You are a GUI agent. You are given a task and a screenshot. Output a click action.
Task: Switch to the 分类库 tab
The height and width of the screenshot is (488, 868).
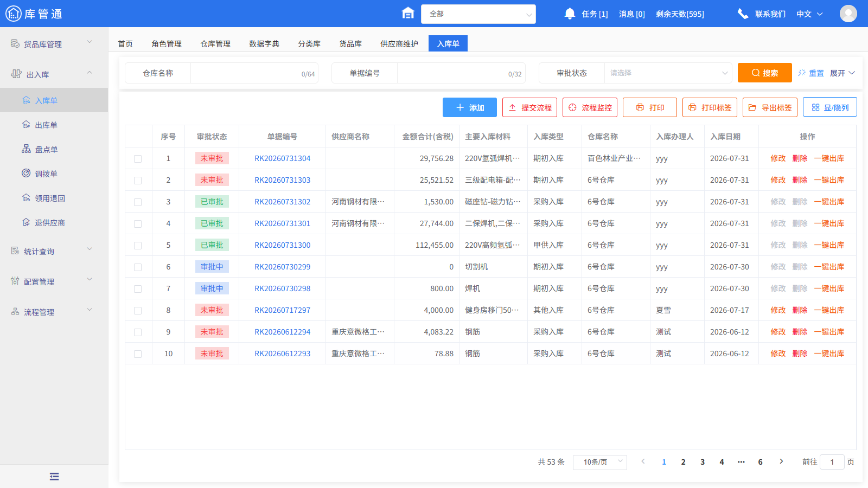(x=309, y=43)
